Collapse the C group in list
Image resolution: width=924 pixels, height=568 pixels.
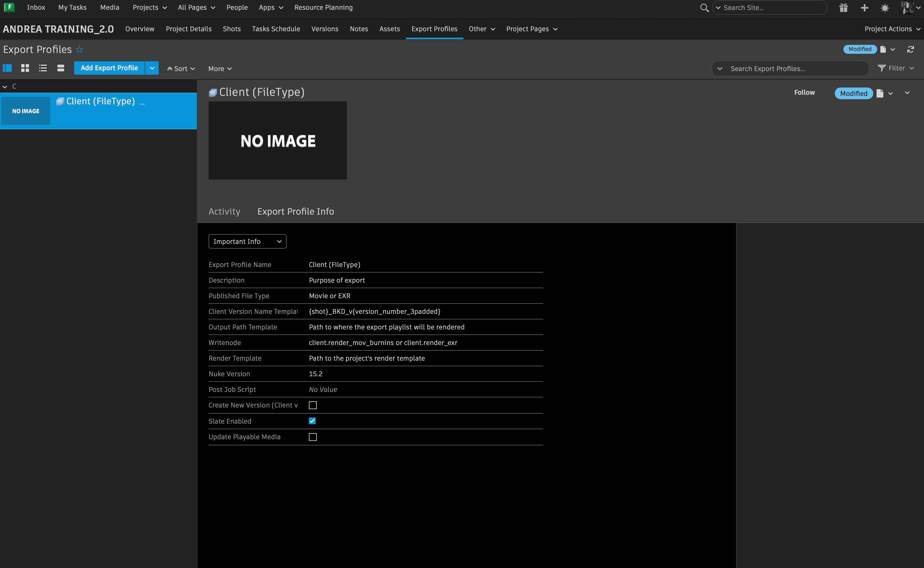click(5, 86)
